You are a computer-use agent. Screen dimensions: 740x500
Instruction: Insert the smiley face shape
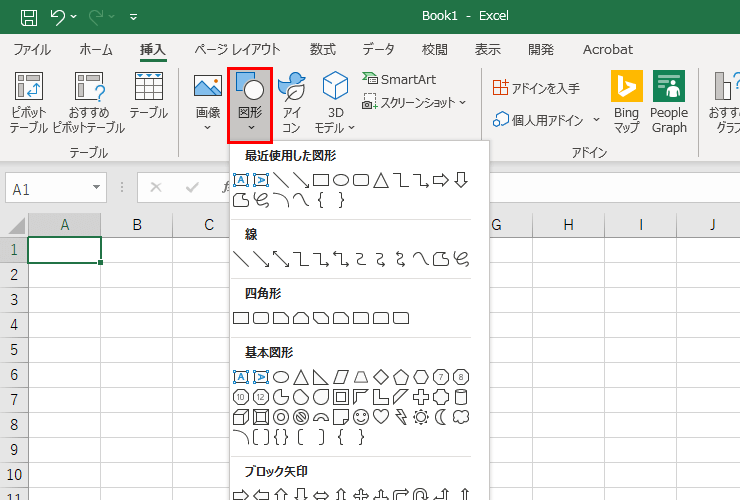[x=361, y=417]
